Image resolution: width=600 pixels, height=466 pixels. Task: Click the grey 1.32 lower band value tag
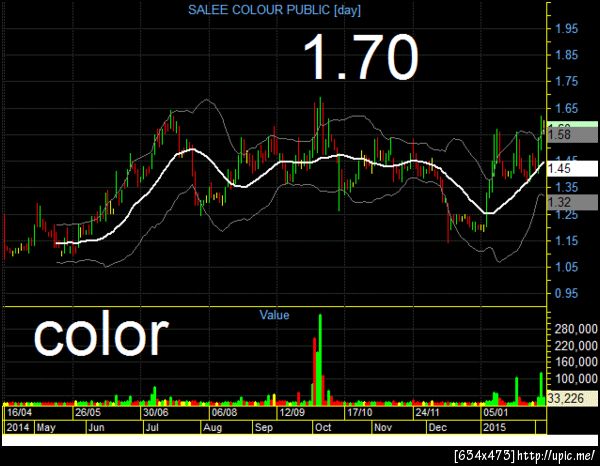pos(572,202)
